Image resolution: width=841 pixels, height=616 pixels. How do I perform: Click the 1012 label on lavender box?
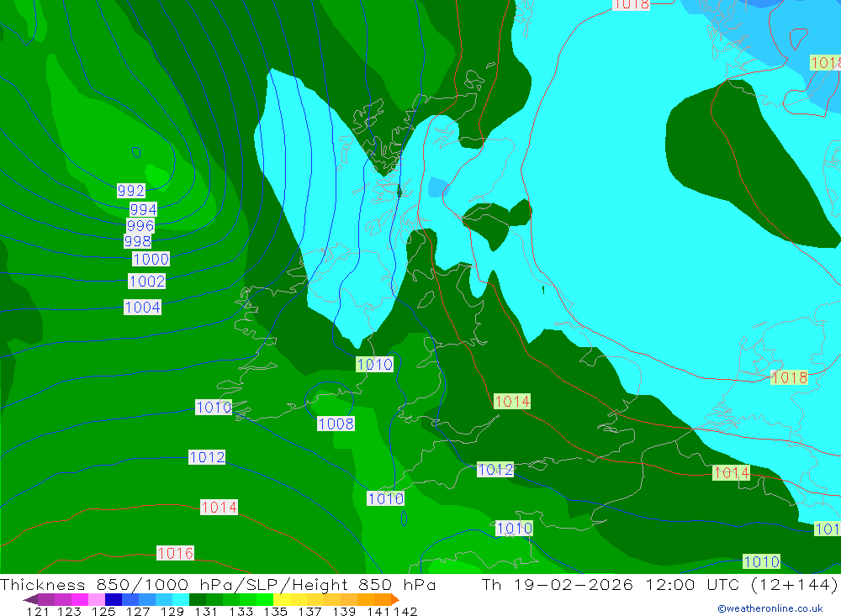(x=495, y=470)
